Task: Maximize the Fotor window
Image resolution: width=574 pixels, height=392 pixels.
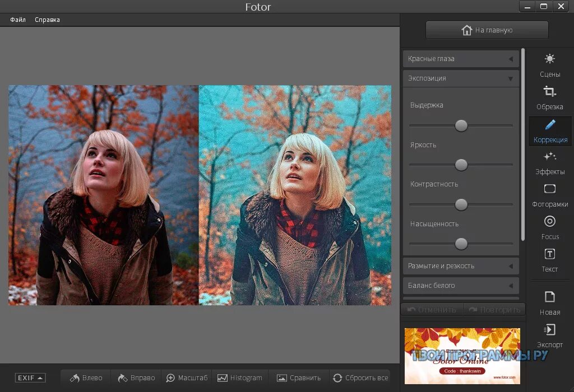Action: click(x=544, y=7)
